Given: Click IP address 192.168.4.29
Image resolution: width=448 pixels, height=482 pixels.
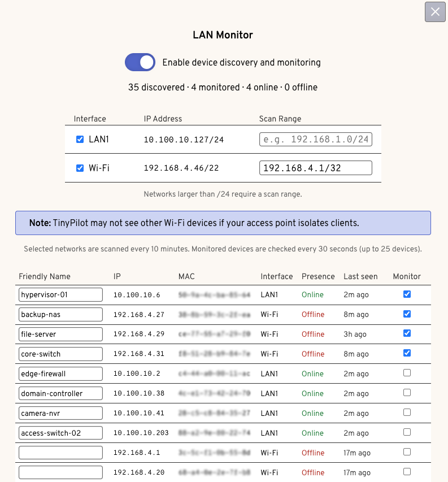Looking at the screenshot, I should (139, 334).
